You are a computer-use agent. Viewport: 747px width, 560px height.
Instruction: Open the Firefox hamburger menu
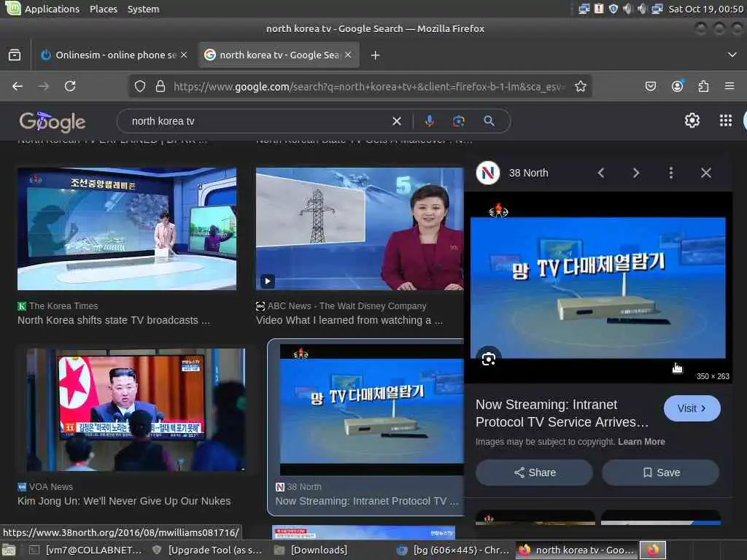click(729, 86)
